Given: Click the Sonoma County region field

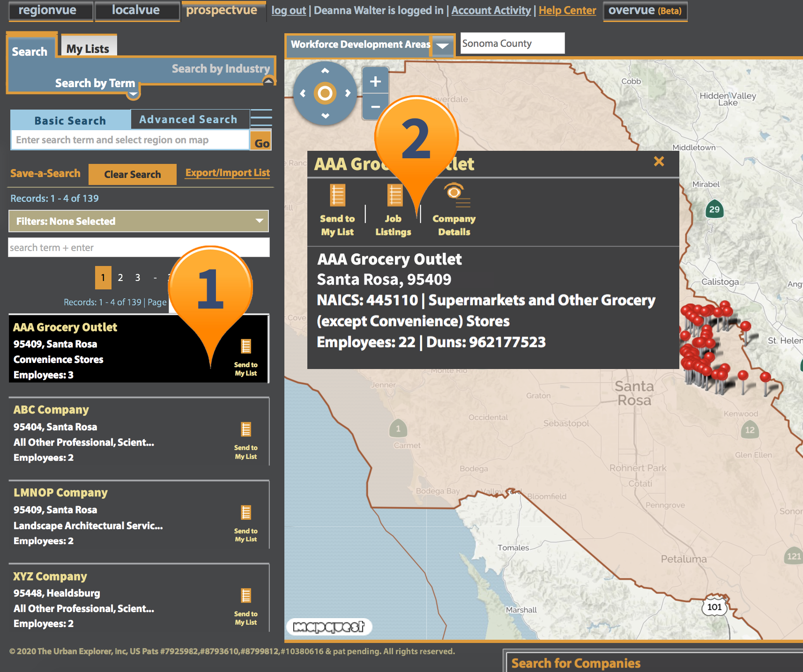Looking at the screenshot, I should click(513, 43).
